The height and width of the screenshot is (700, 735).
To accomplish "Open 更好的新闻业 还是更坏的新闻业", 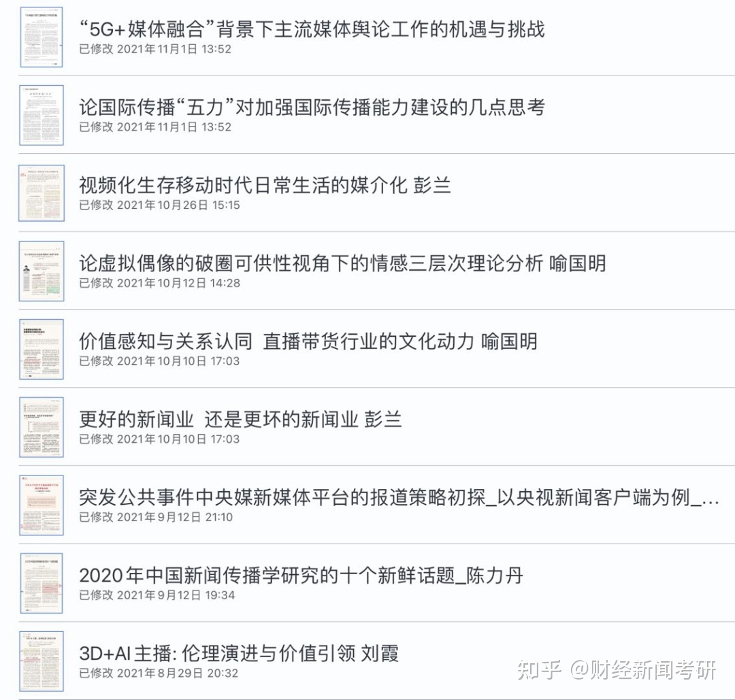I will [x=238, y=419].
